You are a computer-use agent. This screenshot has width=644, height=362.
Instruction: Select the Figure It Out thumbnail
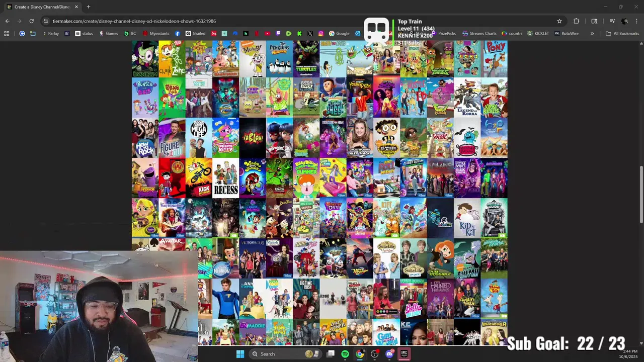pyautogui.click(x=172, y=138)
